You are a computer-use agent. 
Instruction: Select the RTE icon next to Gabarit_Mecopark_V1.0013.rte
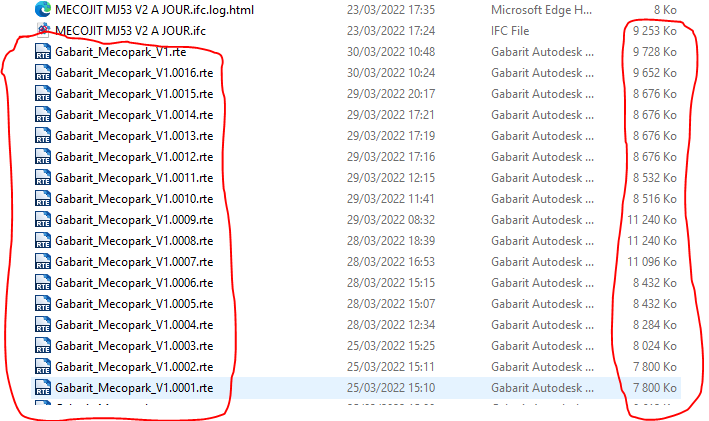(x=43, y=135)
